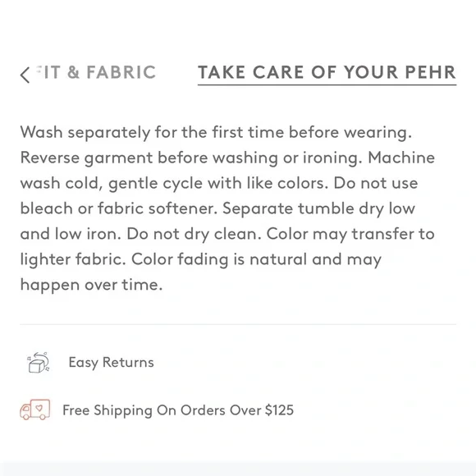Image resolution: width=476 pixels, height=476 pixels.
Task: Click the words 'gentle cycle with like colors'
Action: pyautogui.click(x=218, y=184)
